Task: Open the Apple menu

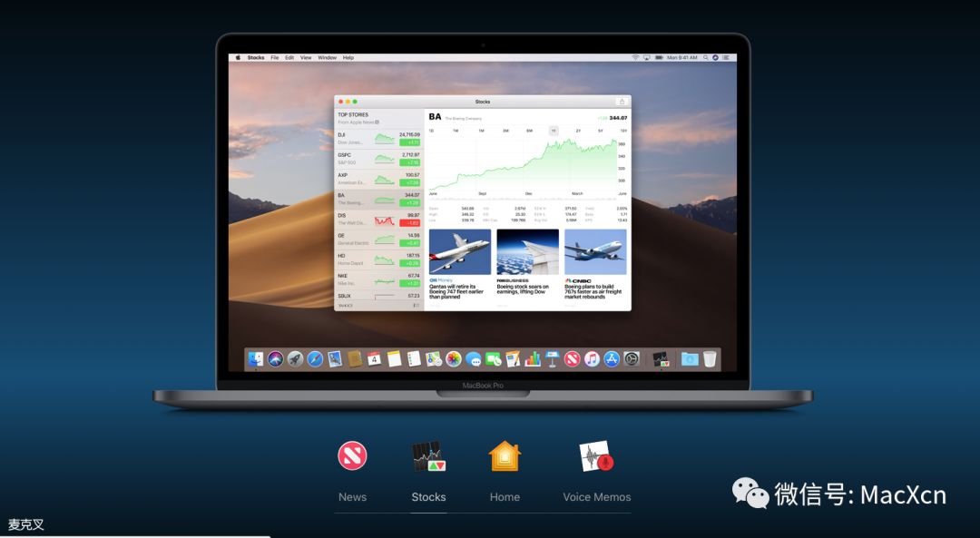Action: [x=238, y=57]
